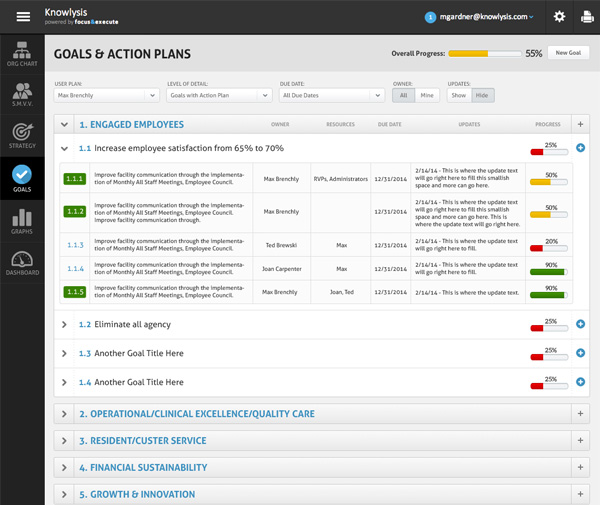Click blue plus icon for goal 1.1
Viewport: 600px width, 505px height.
click(x=581, y=148)
